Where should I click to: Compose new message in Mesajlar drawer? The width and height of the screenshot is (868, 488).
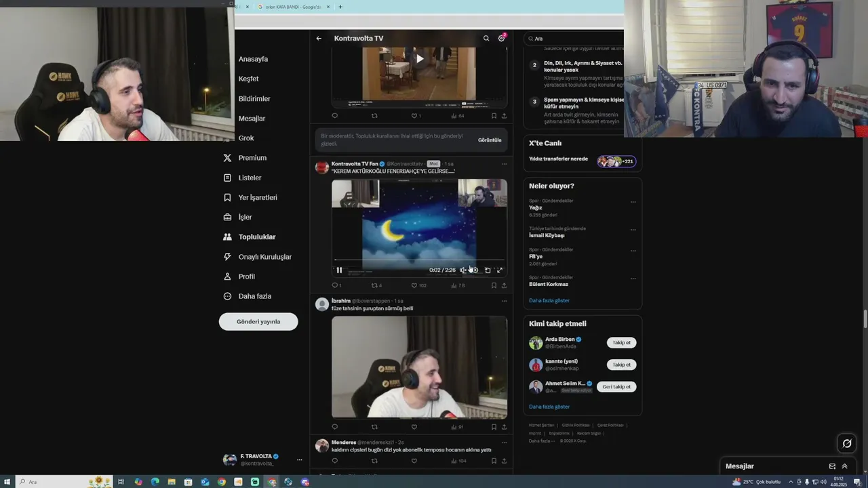pyautogui.click(x=832, y=466)
